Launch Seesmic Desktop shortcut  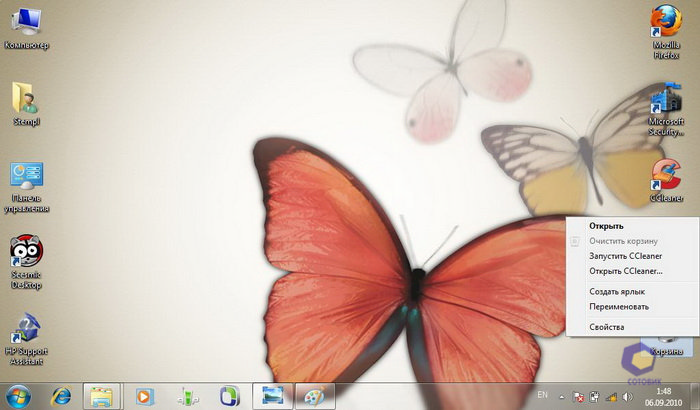(x=26, y=254)
